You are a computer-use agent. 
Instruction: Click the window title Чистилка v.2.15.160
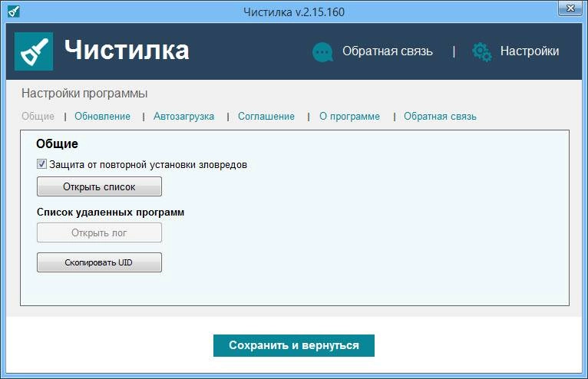294,12
